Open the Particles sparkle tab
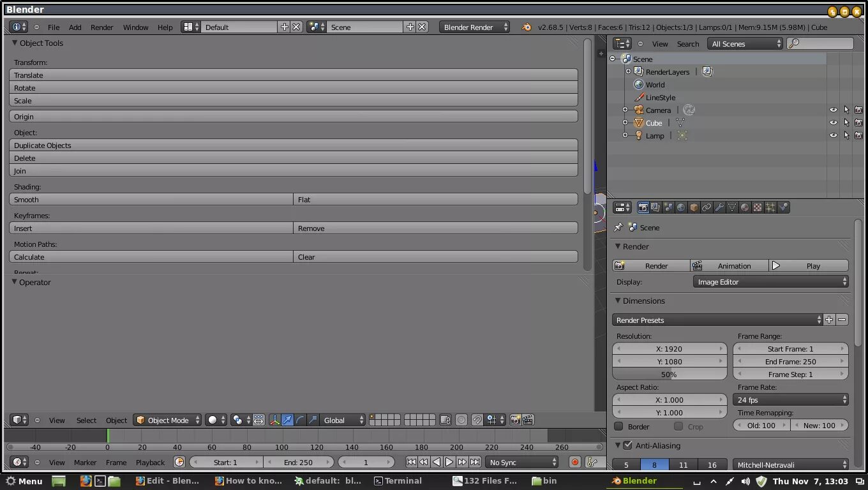 point(770,207)
